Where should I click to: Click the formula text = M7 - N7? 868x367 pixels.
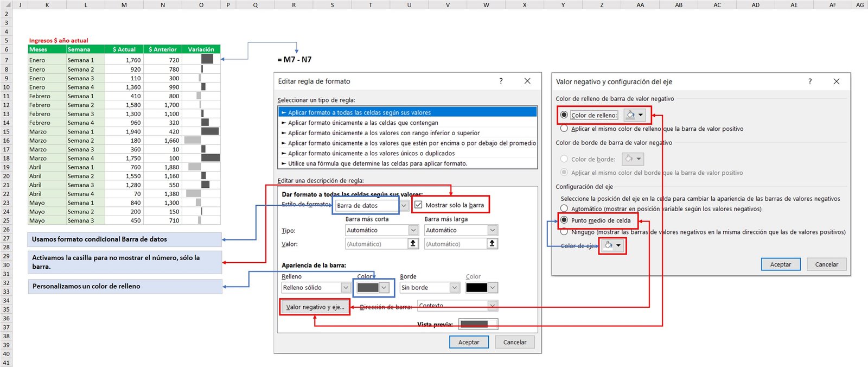pos(295,60)
